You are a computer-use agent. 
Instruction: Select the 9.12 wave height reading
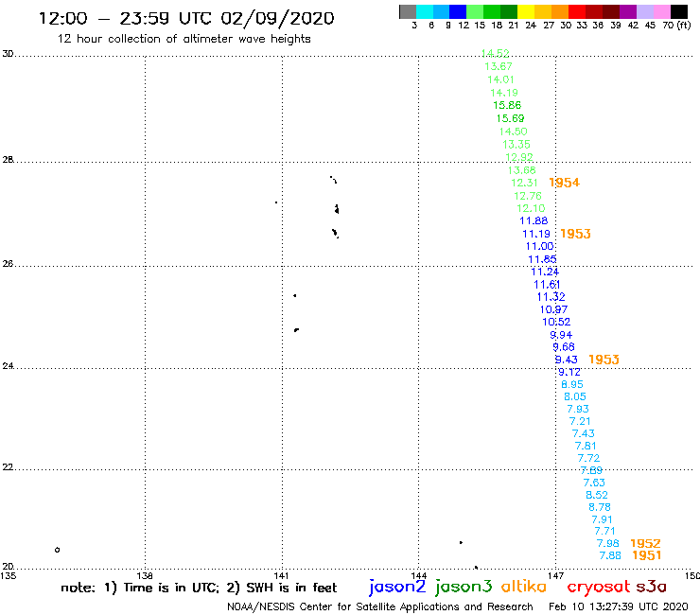pyautogui.click(x=569, y=372)
